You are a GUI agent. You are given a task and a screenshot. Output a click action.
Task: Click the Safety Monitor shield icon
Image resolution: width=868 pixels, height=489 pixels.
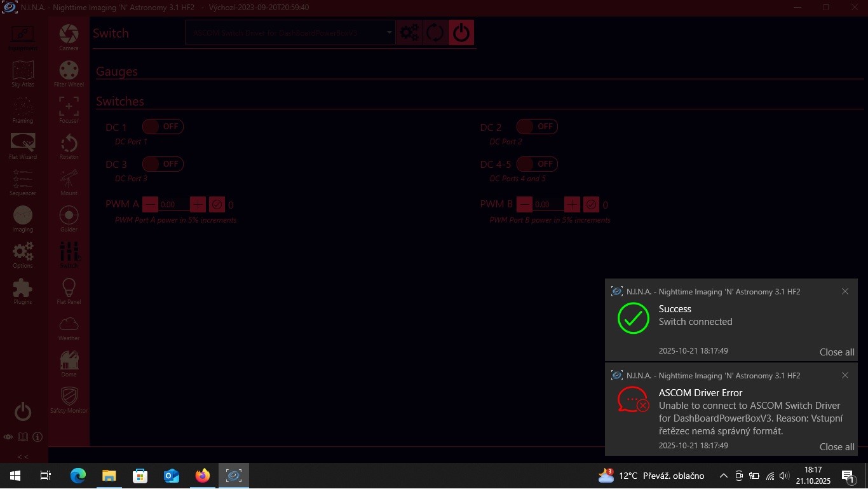tap(69, 398)
